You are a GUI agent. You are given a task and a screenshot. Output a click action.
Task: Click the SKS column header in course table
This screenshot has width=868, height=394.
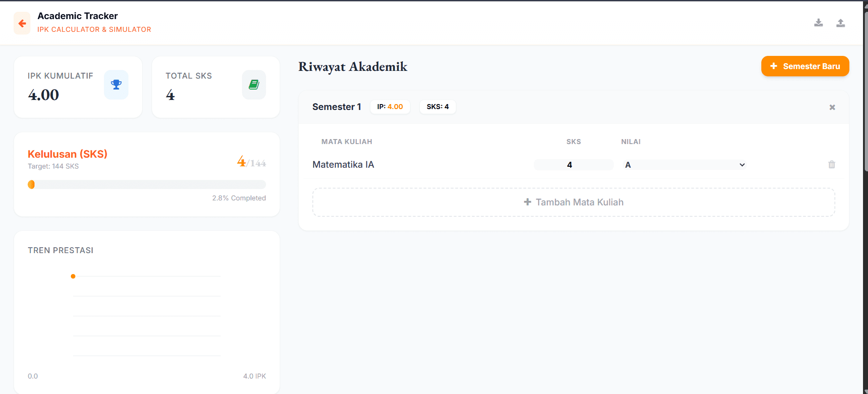pyautogui.click(x=573, y=142)
